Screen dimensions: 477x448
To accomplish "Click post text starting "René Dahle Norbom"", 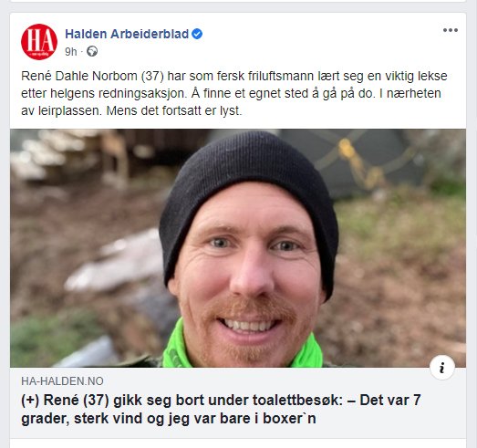I will 234,93.
